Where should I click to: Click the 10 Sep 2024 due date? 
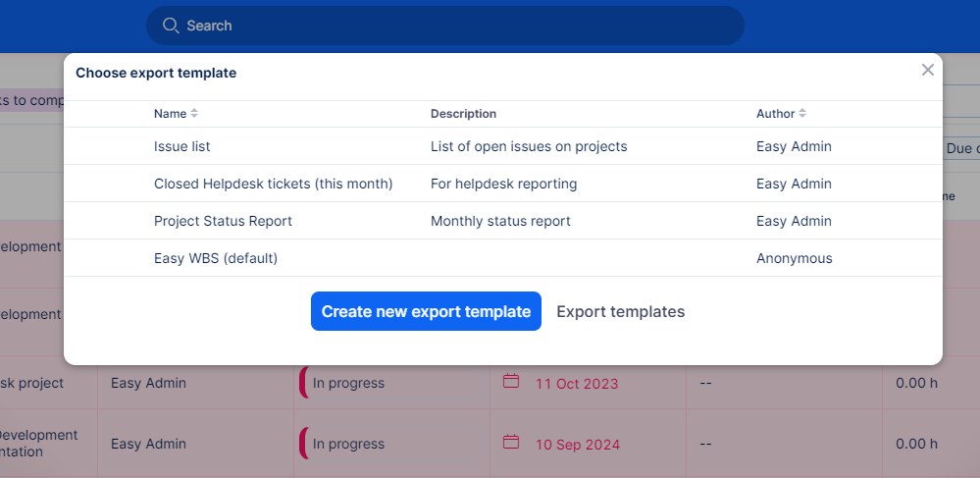578,445
